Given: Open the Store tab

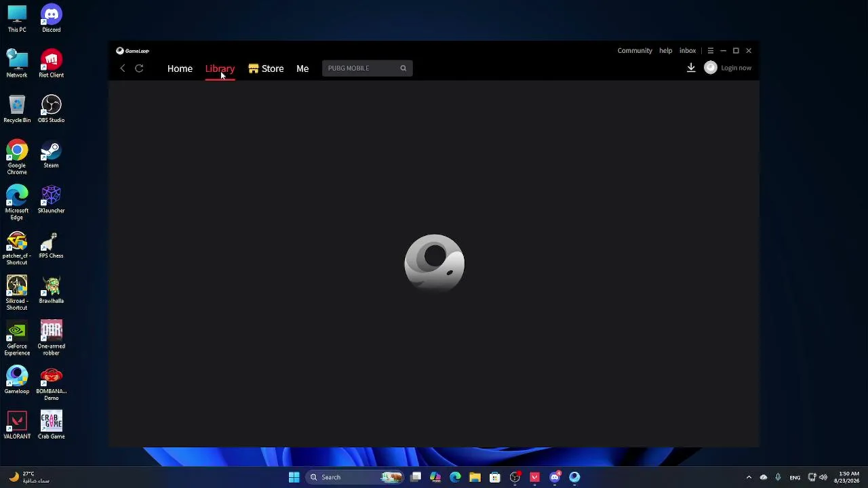Looking at the screenshot, I should coord(266,68).
